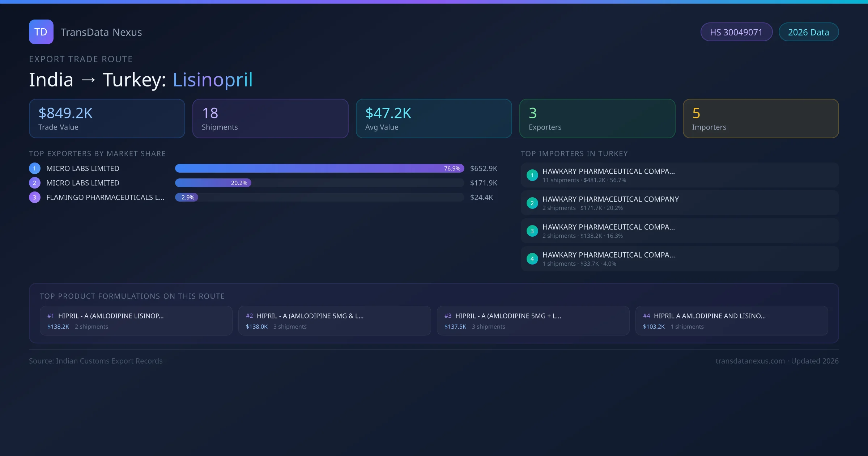Open the $849.2K Trade Value card

click(x=107, y=119)
